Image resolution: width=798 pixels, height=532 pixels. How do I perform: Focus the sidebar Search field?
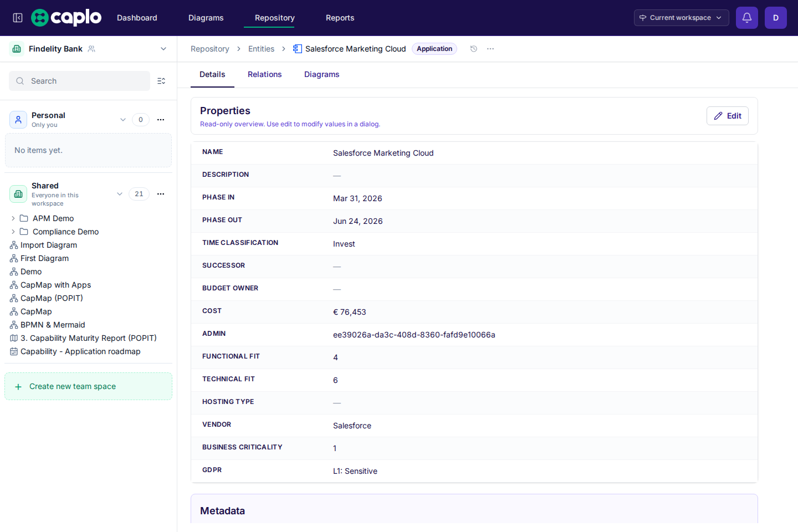pos(79,81)
